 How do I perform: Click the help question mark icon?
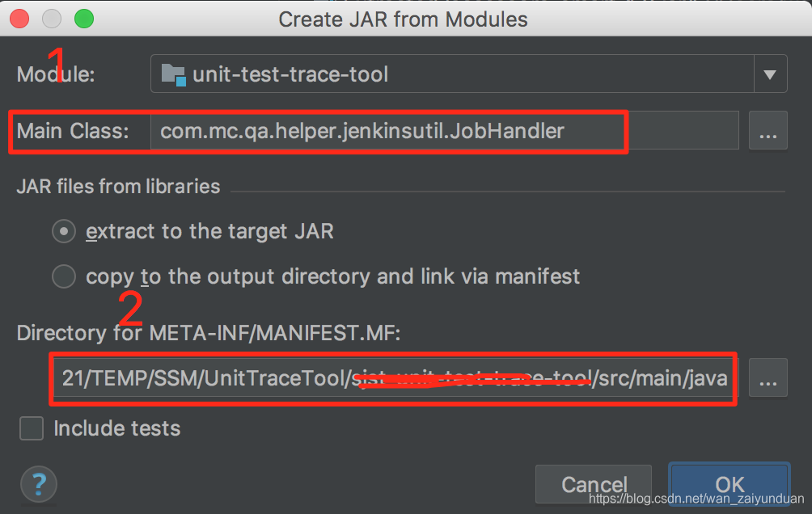click(x=38, y=484)
